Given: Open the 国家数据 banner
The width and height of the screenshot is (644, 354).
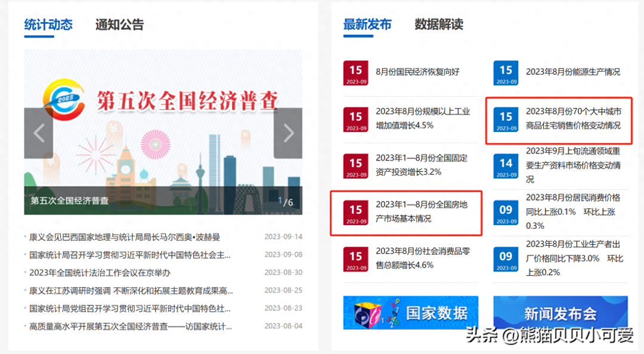Looking at the screenshot, I should click(410, 313).
